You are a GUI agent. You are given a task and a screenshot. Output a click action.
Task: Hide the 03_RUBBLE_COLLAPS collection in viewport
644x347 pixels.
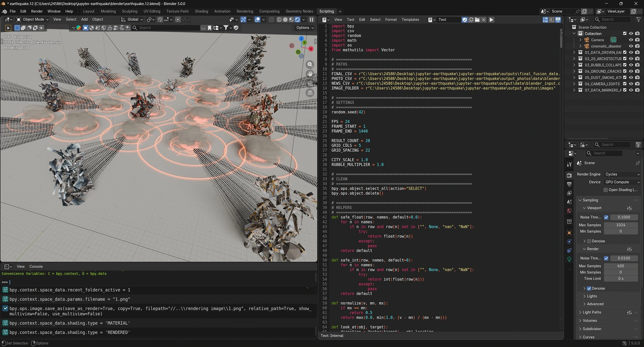(631, 65)
